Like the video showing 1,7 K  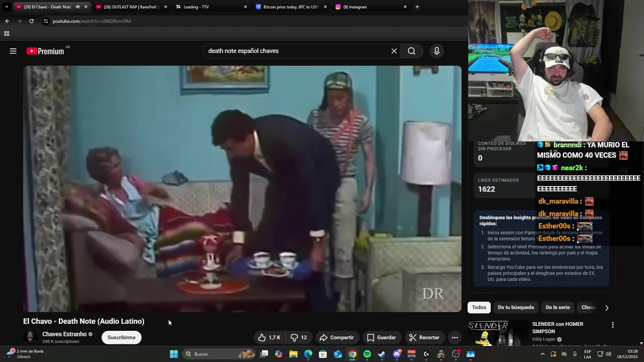[x=269, y=337]
